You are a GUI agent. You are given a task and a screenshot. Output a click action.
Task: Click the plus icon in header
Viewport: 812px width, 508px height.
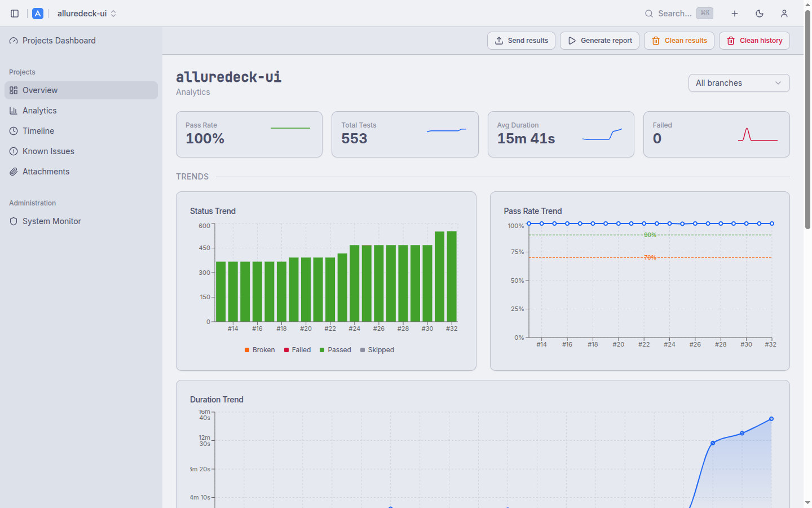coord(735,14)
